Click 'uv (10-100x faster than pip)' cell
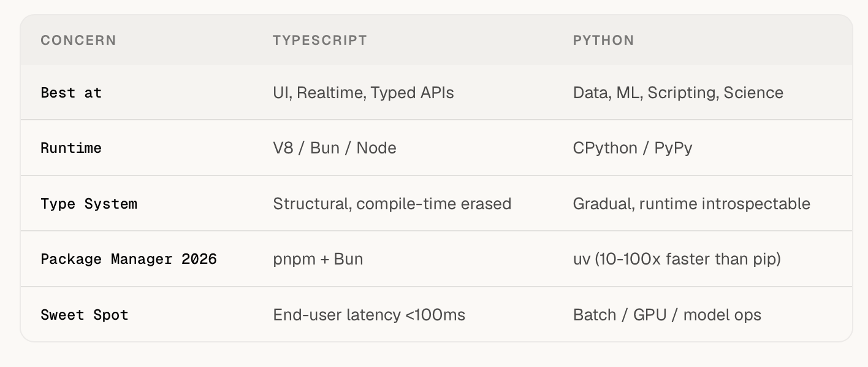The image size is (868, 367). tap(677, 259)
